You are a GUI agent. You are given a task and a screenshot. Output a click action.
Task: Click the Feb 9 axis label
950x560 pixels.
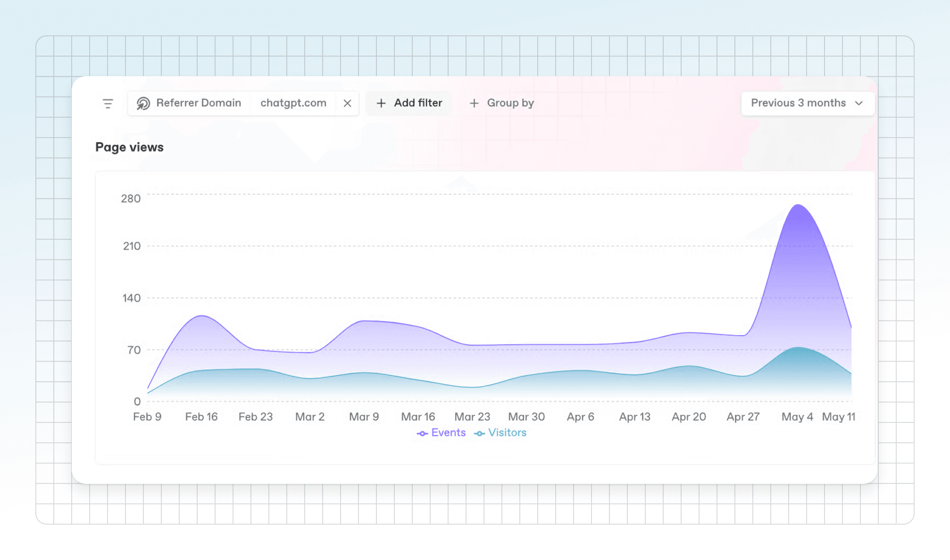pyautogui.click(x=147, y=417)
